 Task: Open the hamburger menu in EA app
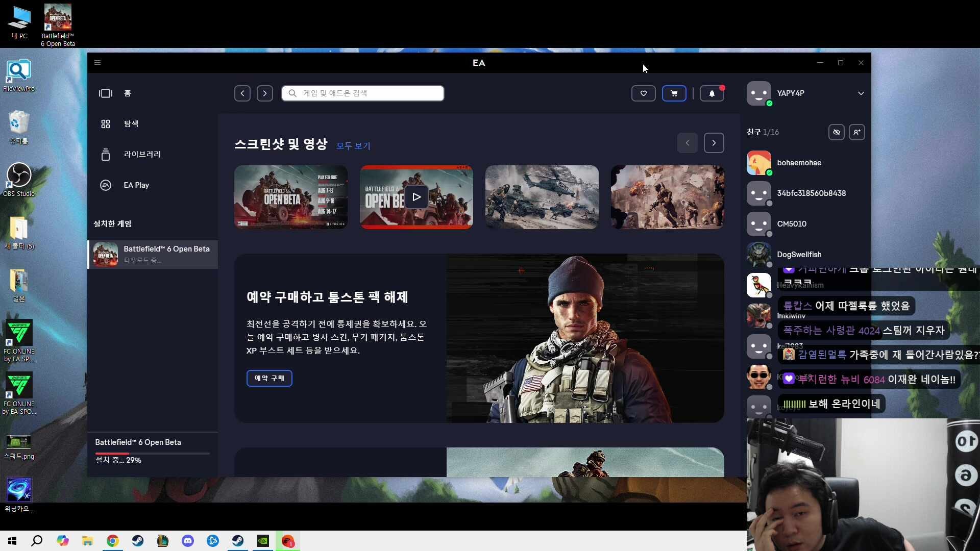[97, 63]
